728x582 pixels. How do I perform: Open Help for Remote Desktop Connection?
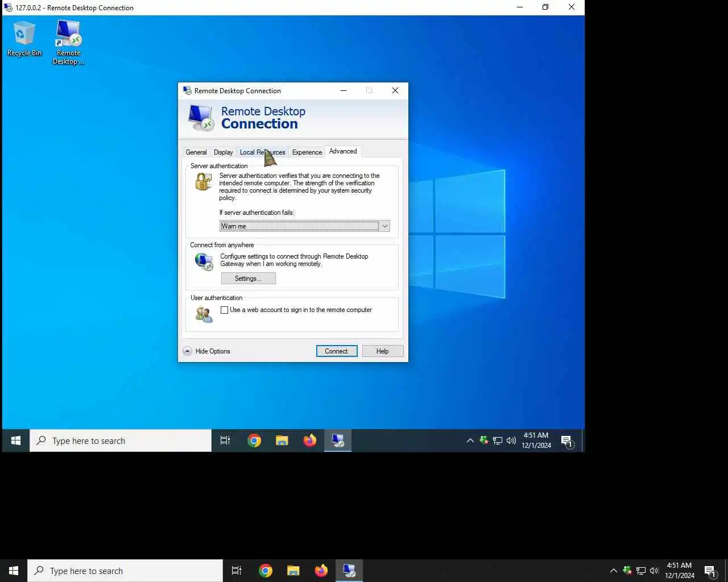pyautogui.click(x=382, y=351)
